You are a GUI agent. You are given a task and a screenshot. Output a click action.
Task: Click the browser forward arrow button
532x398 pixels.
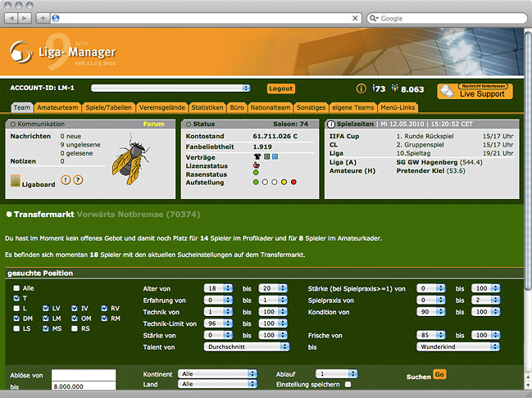pos(25,18)
